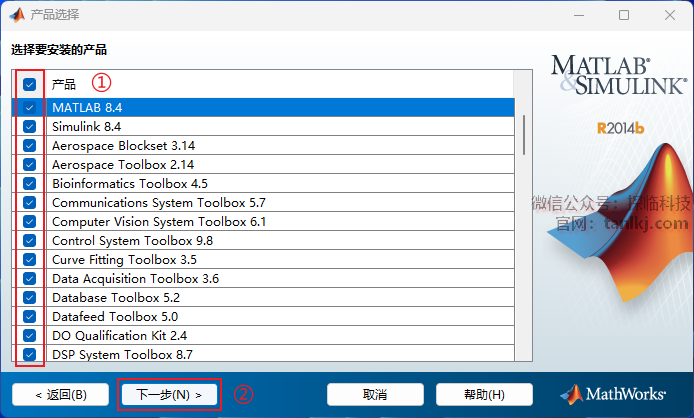Open help with the 帮助(H) button
This screenshot has height=418, width=694.
(x=484, y=395)
